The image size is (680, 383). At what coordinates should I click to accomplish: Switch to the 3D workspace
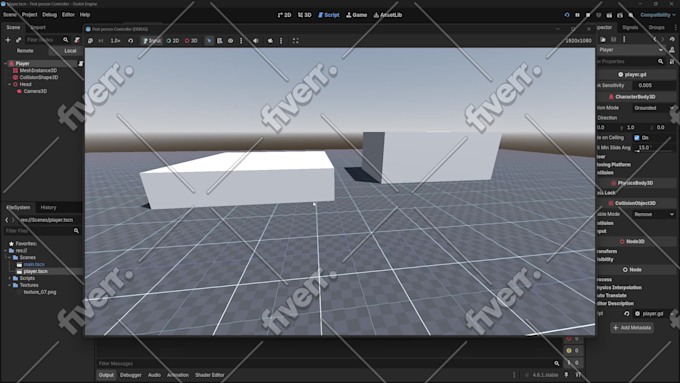pos(304,15)
